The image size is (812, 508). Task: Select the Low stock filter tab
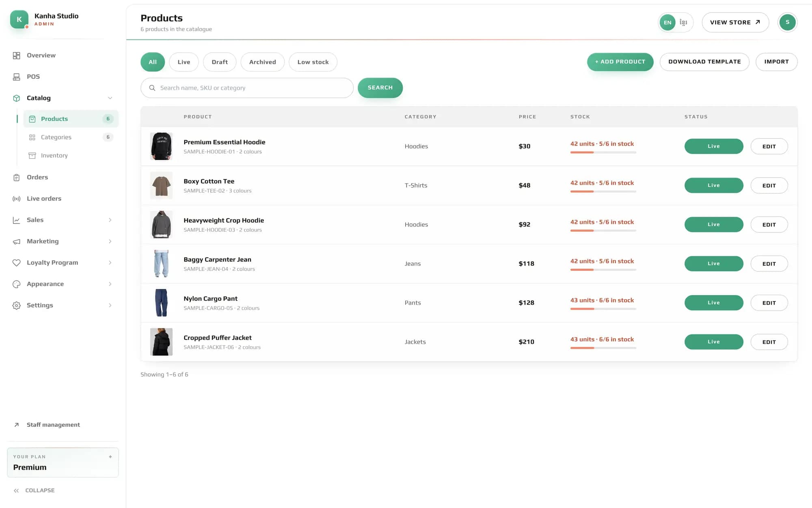tap(313, 62)
